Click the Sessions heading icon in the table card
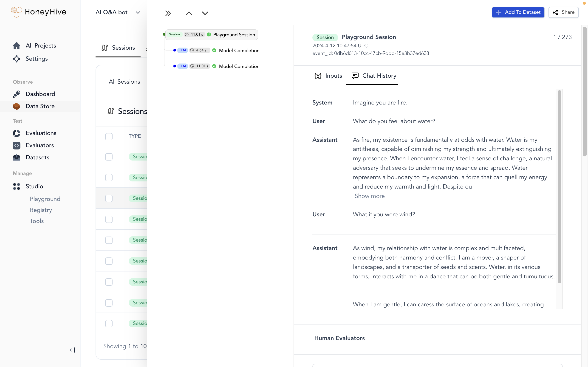The height and width of the screenshot is (367, 588). click(x=111, y=111)
